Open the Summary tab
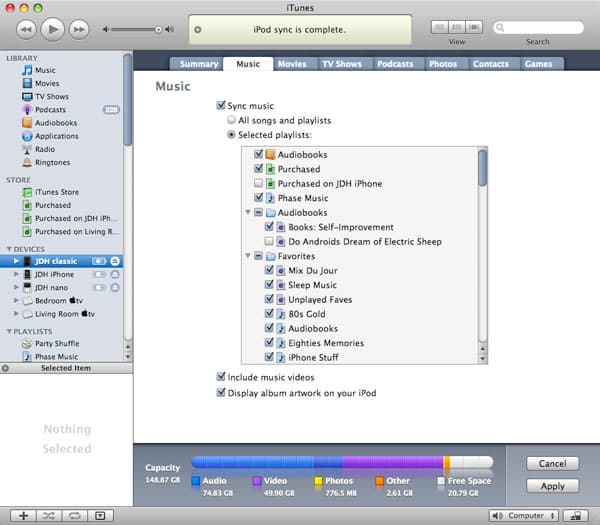The width and height of the screenshot is (600, 525). (198, 64)
